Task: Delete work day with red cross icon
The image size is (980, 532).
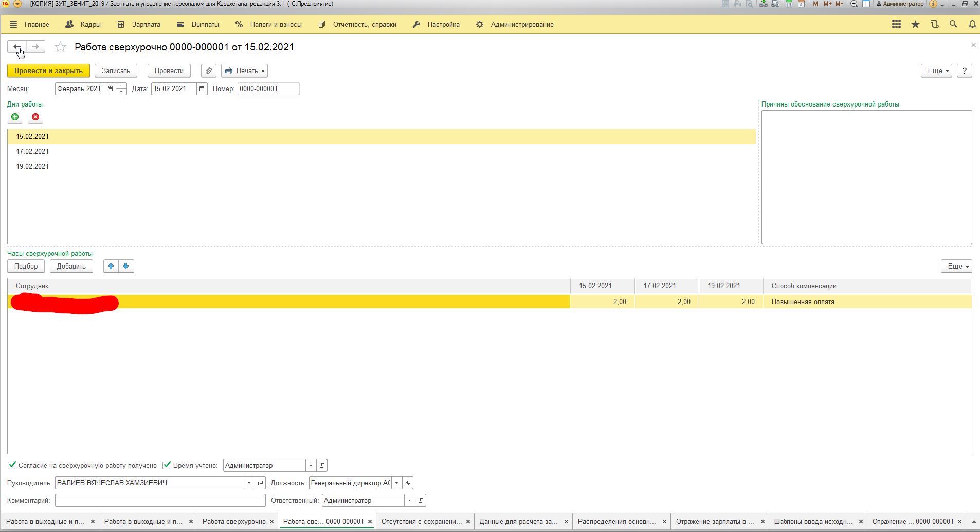Action: [x=35, y=117]
